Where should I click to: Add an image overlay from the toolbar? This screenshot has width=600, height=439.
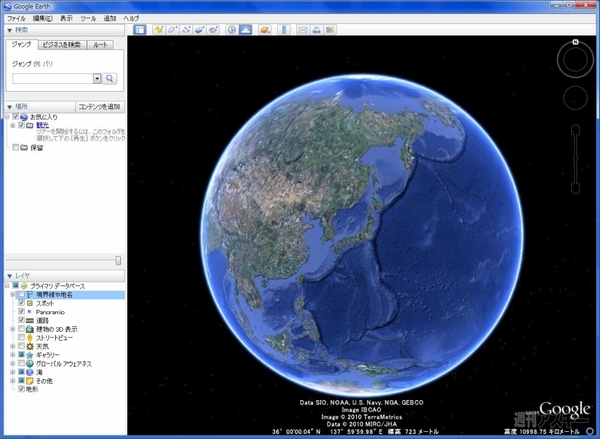click(x=199, y=29)
